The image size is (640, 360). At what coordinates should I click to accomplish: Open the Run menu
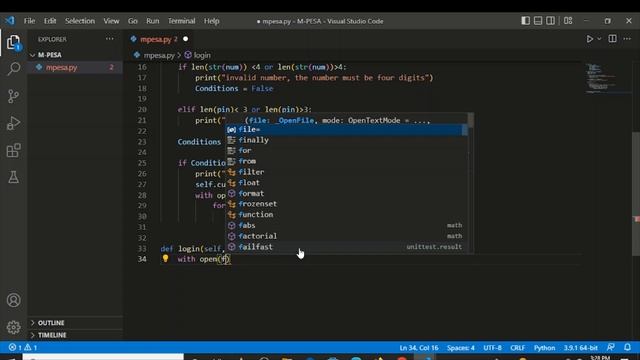pyautogui.click(x=153, y=21)
